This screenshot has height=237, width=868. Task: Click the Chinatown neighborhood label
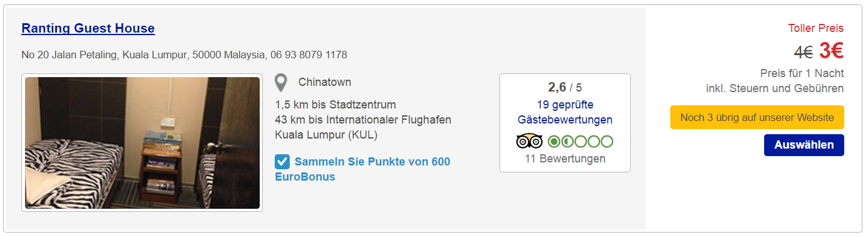(x=325, y=82)
